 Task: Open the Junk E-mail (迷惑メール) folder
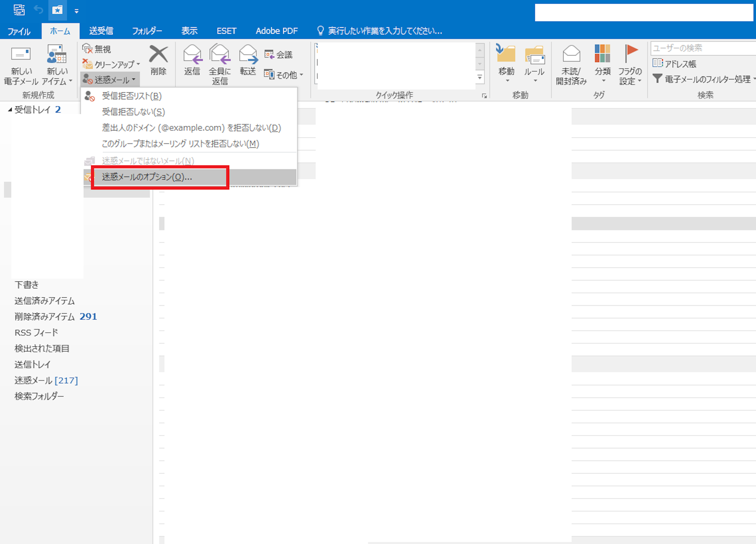click(x=33, y=380)
